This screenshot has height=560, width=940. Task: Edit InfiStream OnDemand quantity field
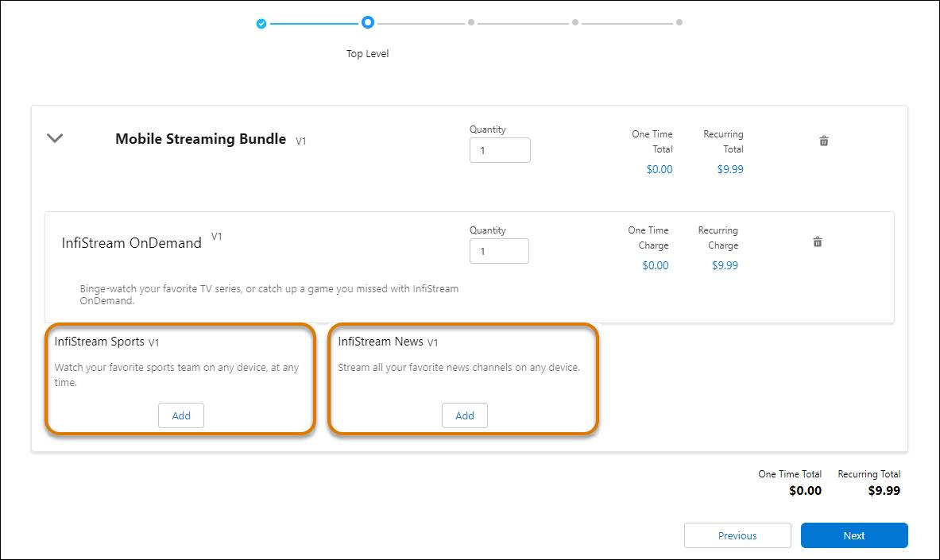pos(499,251)
